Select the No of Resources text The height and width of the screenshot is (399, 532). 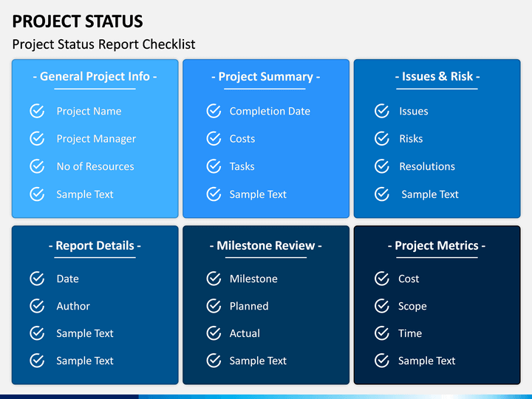pyautogui.click(x=95, y=166)
